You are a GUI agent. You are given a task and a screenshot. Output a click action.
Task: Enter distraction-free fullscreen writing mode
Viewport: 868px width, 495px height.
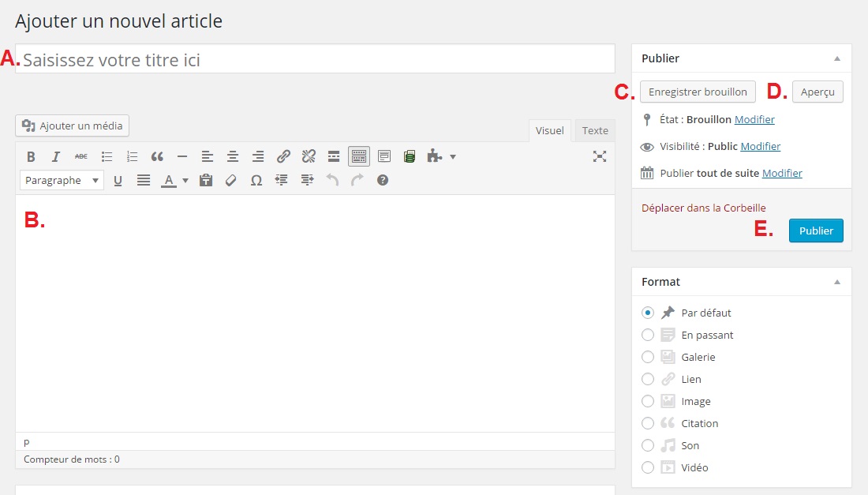(x=600, y=156)
